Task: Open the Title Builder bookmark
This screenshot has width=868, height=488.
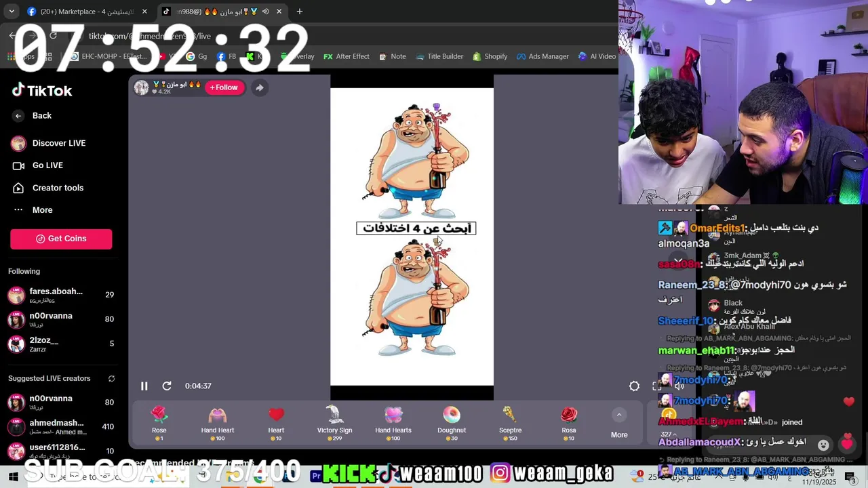Action: click(x=439, y=56)
